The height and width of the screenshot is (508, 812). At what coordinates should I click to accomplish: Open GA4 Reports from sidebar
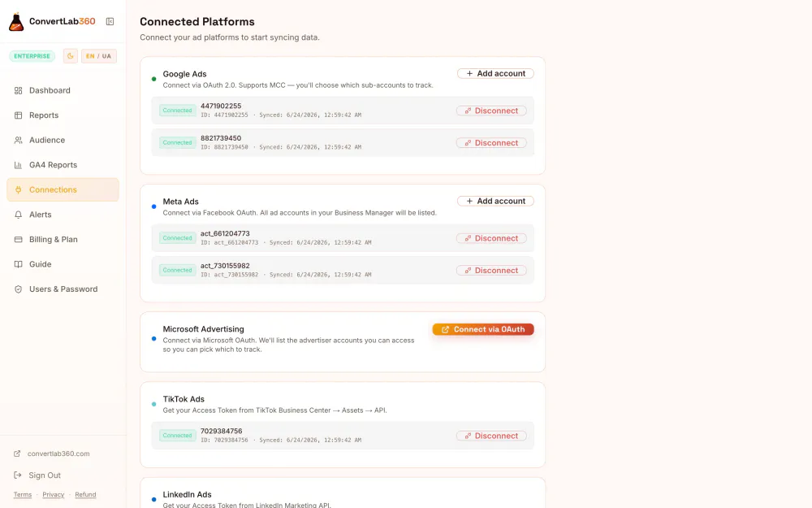pos(63,165)
